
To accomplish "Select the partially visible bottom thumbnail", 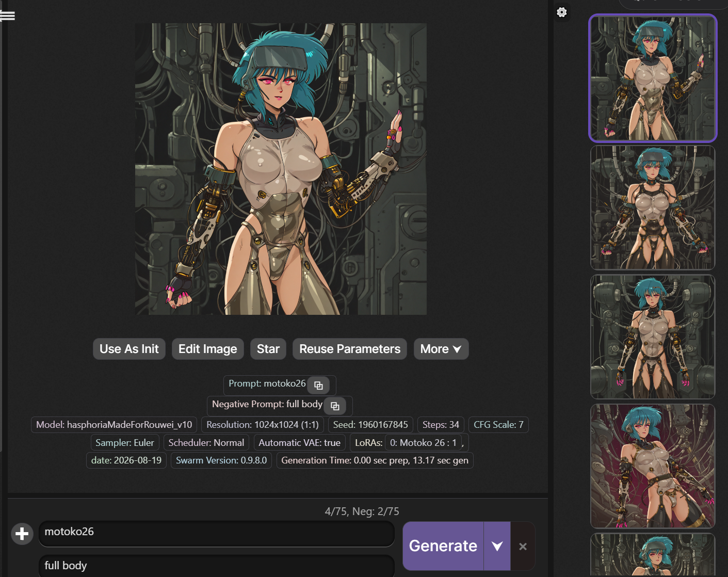I will pyautogui.click(x=653, y=554).
